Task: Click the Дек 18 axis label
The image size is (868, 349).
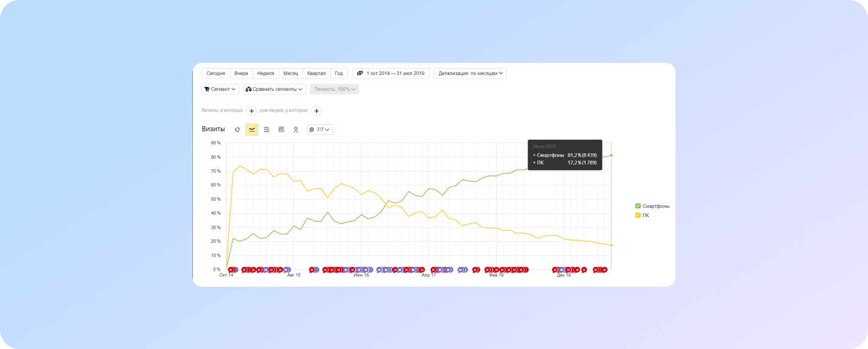Action: (x=564, y=275)
